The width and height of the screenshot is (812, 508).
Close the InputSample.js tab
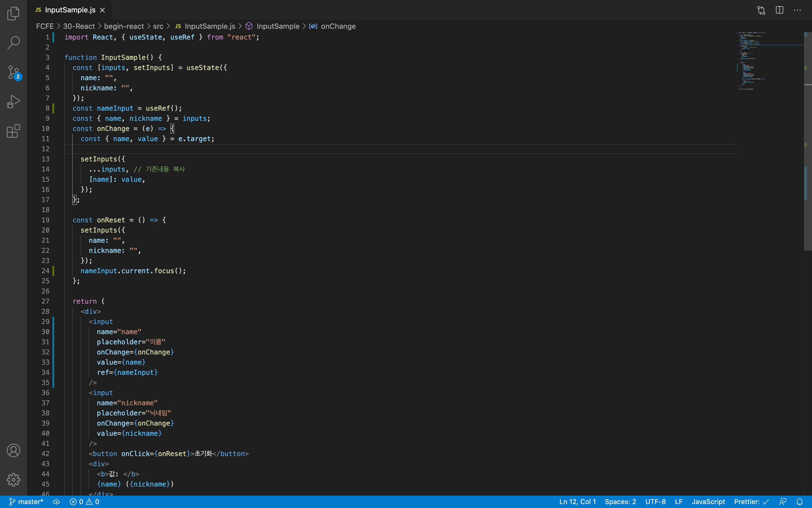(x=102, y=10)
